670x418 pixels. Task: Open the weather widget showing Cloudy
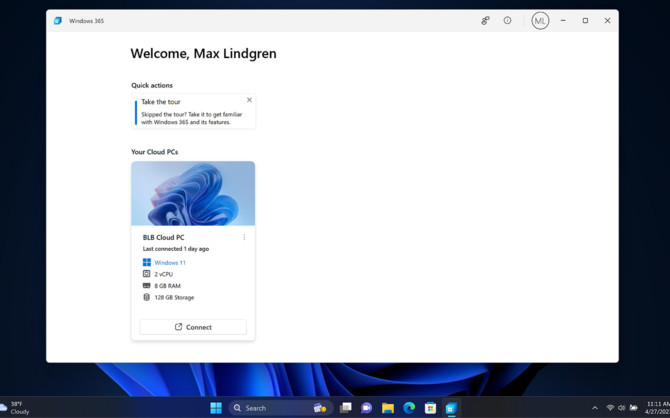tap(15, 408)
